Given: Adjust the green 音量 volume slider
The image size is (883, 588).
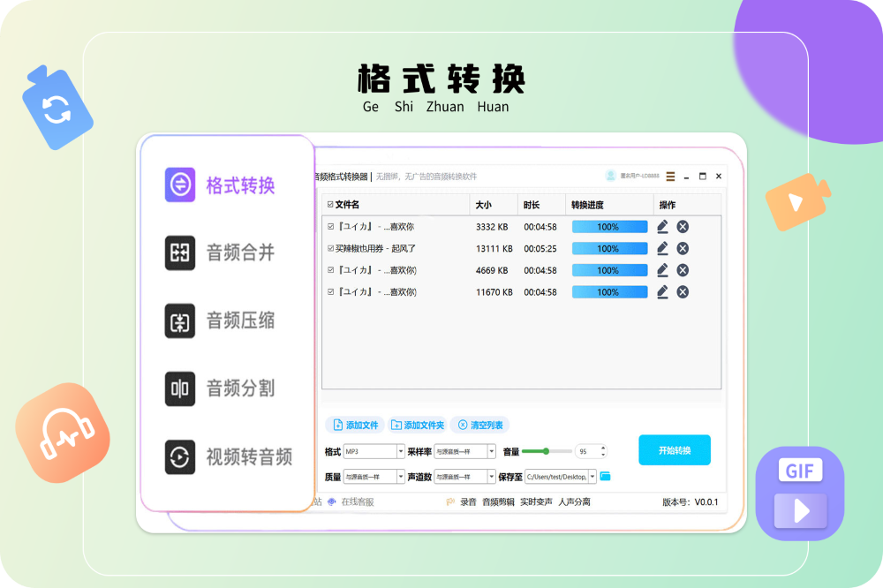Looking at the screenshot, I should 547,451.
